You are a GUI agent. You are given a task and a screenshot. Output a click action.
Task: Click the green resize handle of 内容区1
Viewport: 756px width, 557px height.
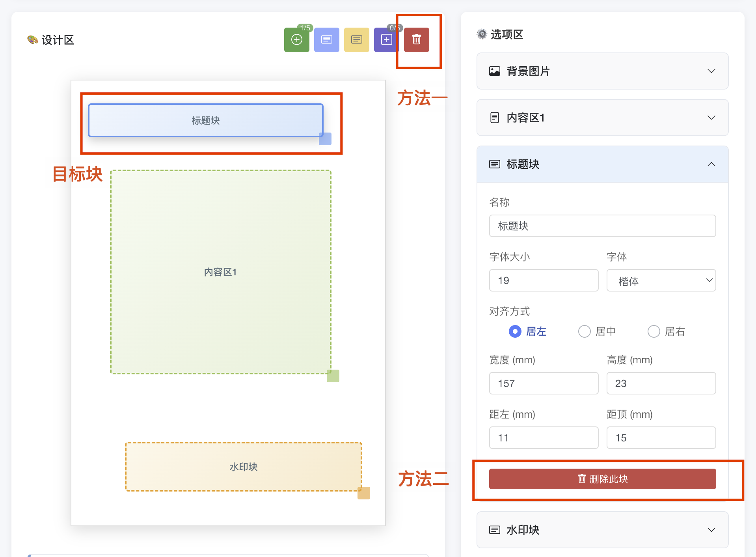[333, 376]
